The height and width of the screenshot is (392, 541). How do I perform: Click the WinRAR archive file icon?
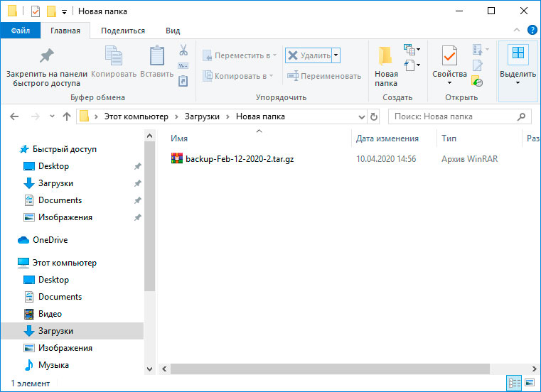pyautogui.click(x=176, y=158)
